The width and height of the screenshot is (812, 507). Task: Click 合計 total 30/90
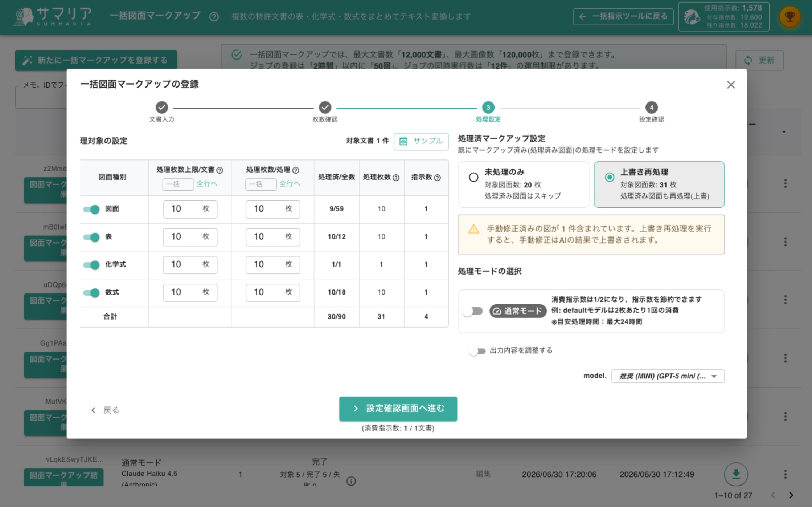click(336, 317)
